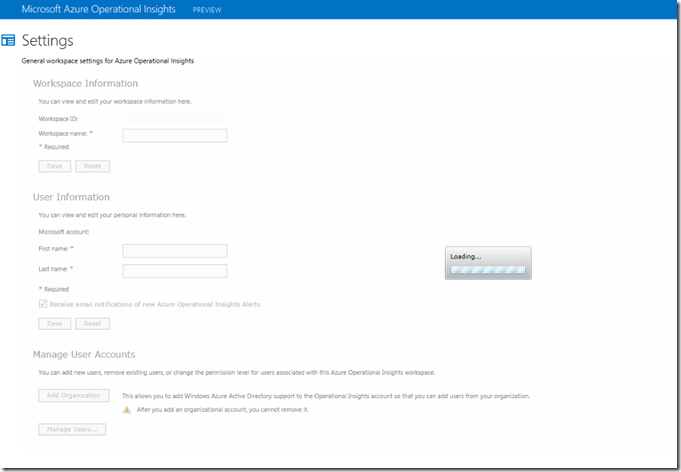Click the Settings page heading
The height and width of the screenshot is (472, 681).
pyautogui.click(x=47, y=41)
